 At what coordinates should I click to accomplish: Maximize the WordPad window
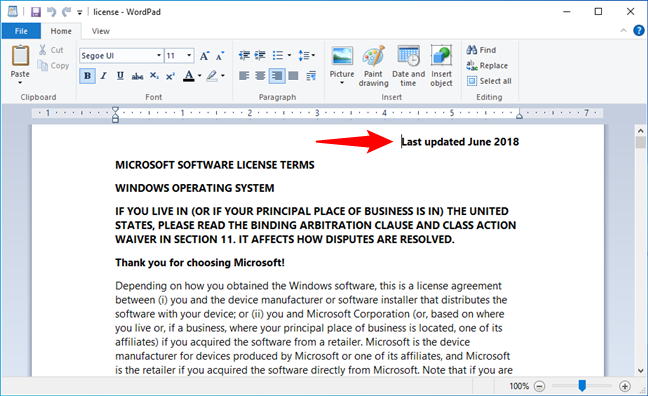click(x=598, y=12)
